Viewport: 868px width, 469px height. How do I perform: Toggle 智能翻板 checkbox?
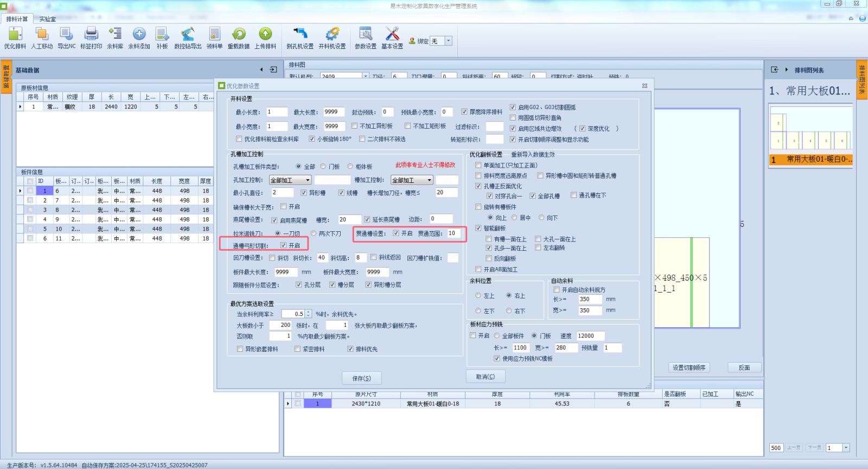click(x=478, y=228)
